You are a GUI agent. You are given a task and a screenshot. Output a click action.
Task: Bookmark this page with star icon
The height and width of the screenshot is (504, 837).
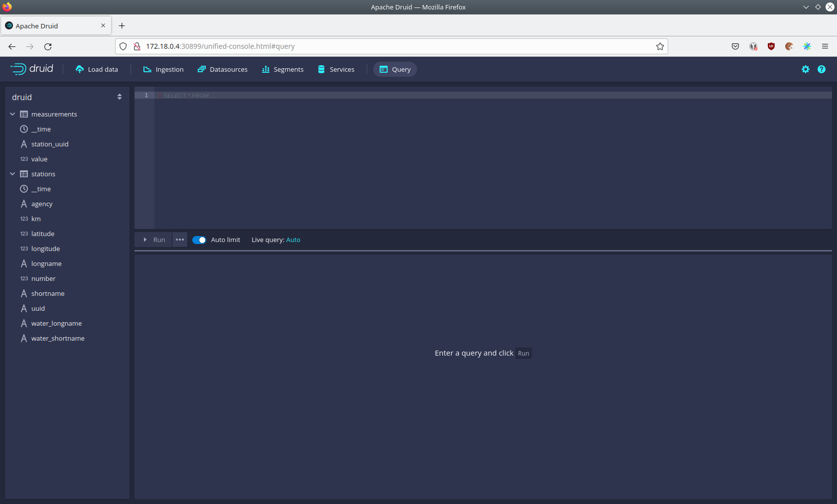click(660, 46)
